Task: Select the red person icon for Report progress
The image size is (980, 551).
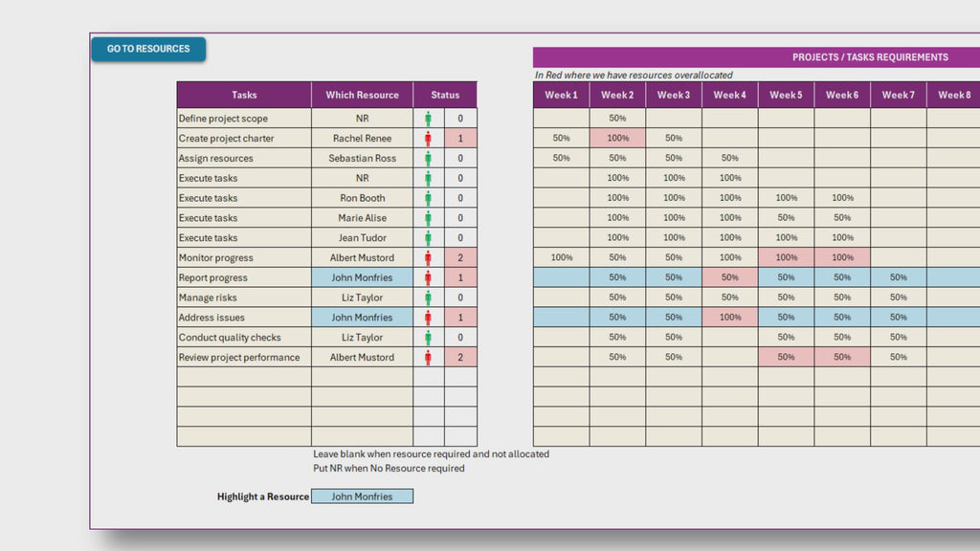Action: (x=428, y=278)
